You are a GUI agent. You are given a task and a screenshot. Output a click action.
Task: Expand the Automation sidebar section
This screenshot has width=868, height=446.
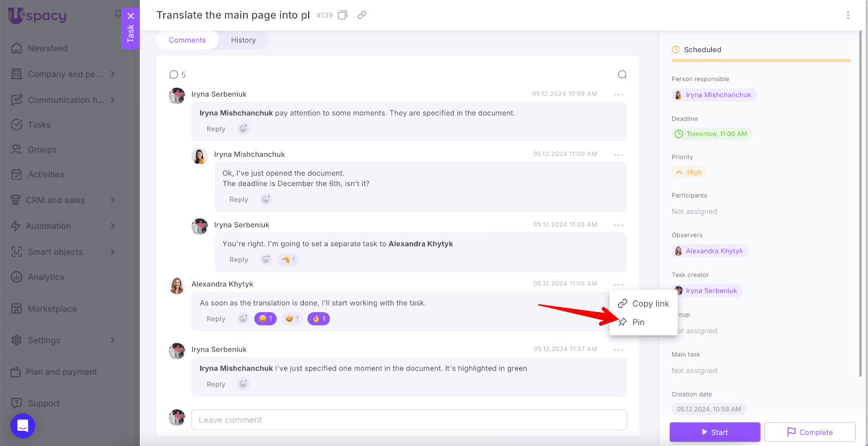pyautogui.click(x=113, y=226)
